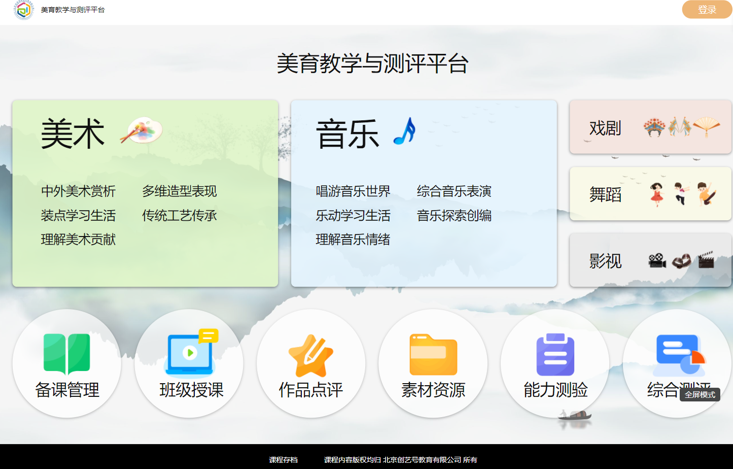
Task: Click the paint palette icon beside 美术
Action: (141, 131)
